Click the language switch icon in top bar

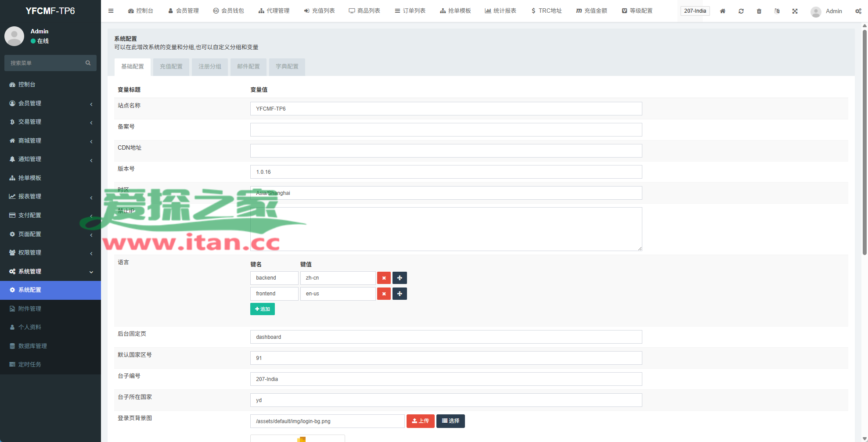pos(777,11)
